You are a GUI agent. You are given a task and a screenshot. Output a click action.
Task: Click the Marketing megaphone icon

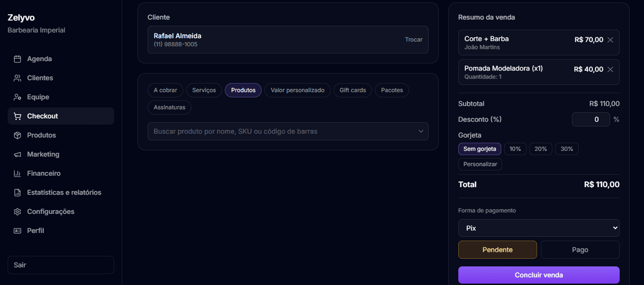18,155
